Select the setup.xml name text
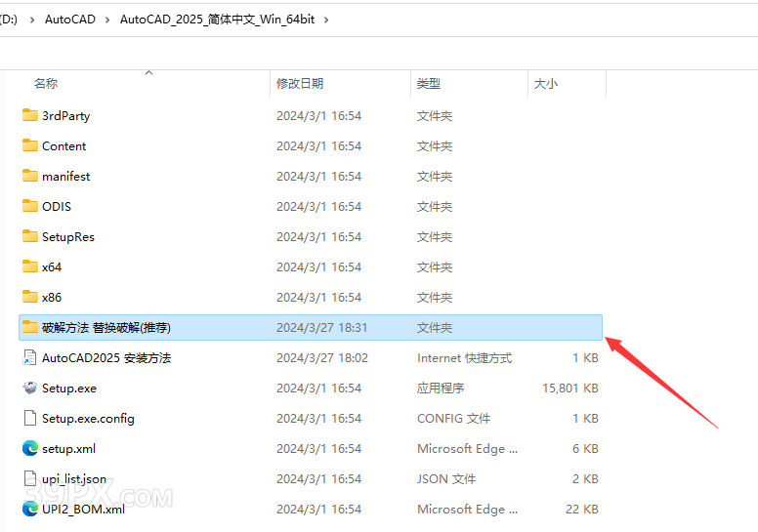Screen dimensions: 758x532 (68, 449)
